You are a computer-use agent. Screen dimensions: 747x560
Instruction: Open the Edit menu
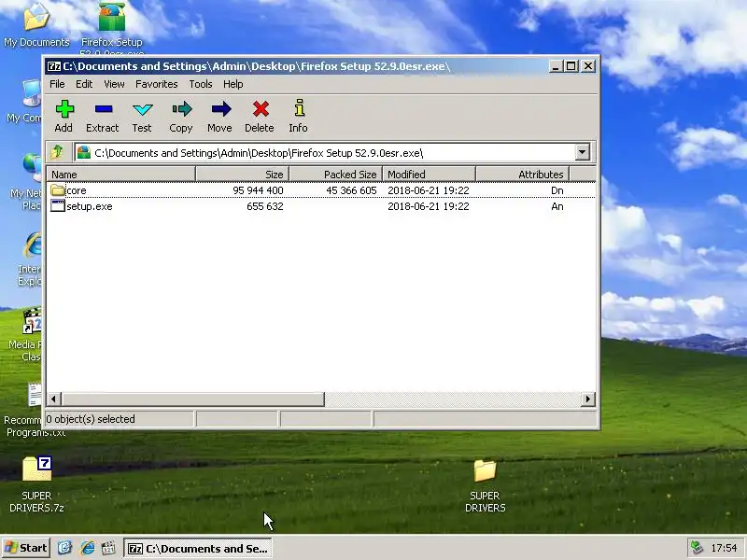click(84, 84)
